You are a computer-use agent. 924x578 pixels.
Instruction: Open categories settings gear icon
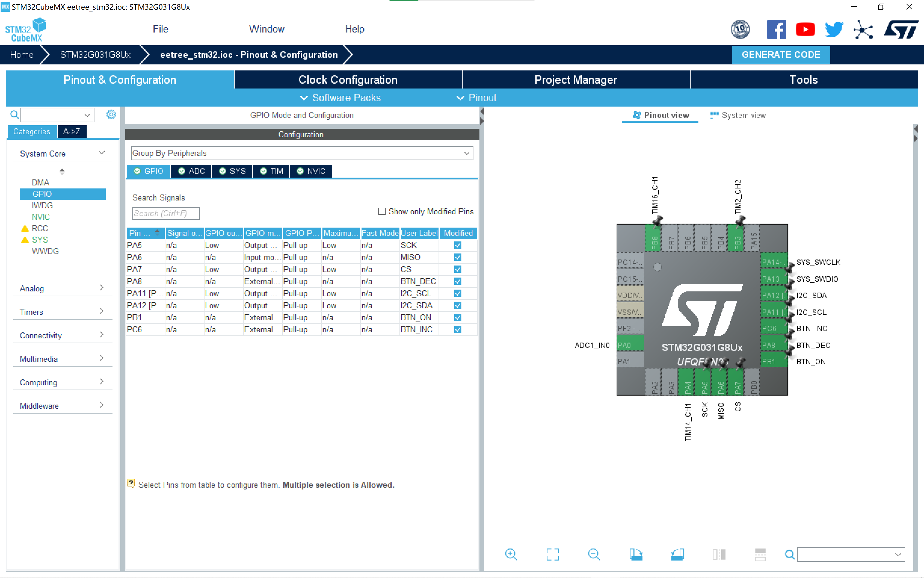[x=111, y=114]
